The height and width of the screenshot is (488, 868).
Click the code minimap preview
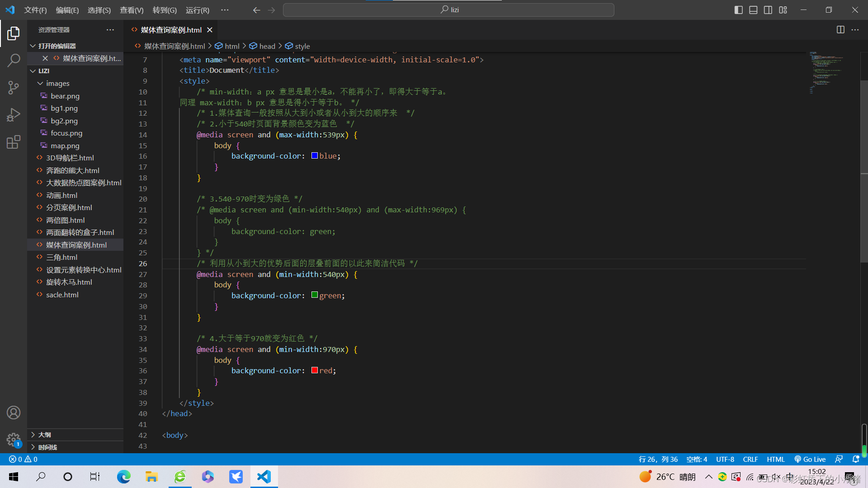pos(827,72)
